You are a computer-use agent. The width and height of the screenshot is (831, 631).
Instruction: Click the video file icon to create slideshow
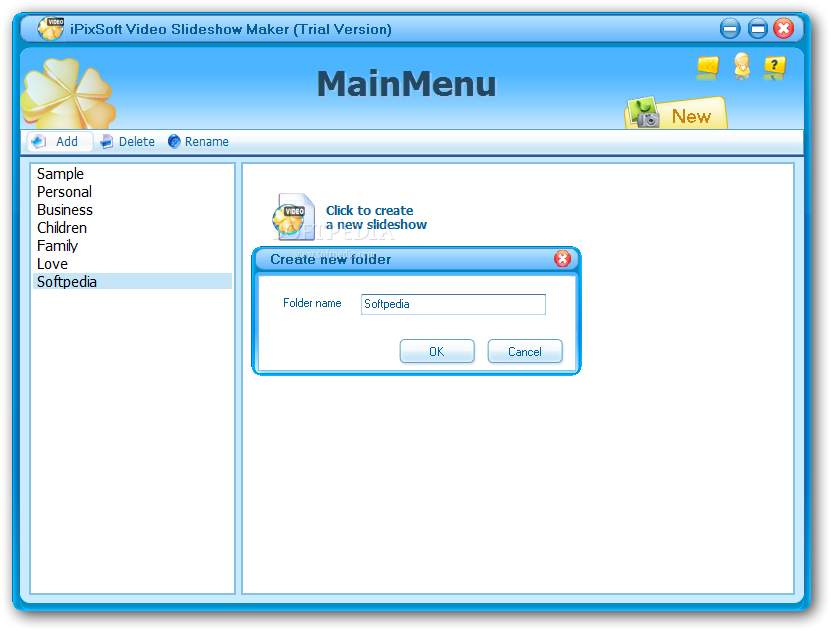[x=294, y=217]
